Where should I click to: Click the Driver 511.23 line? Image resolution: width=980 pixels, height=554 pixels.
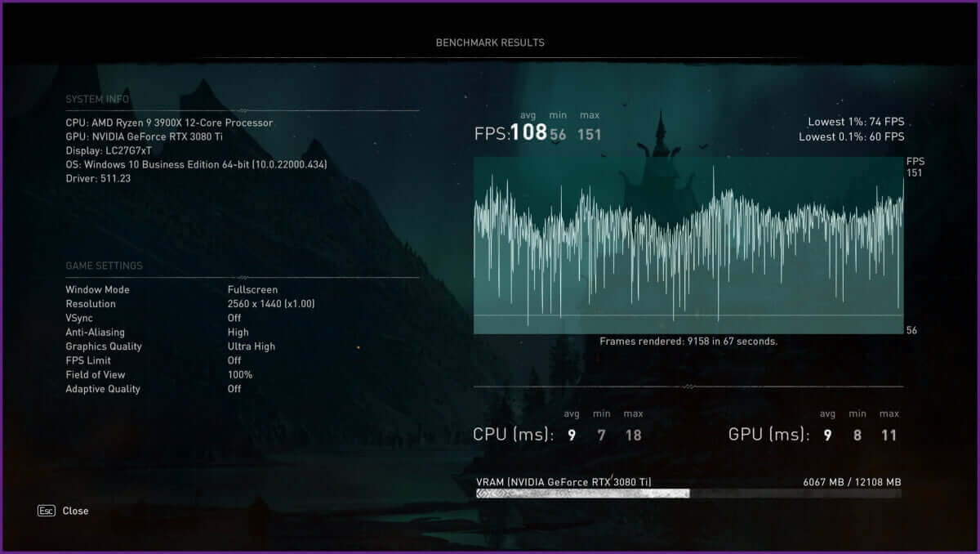[97, 178]
